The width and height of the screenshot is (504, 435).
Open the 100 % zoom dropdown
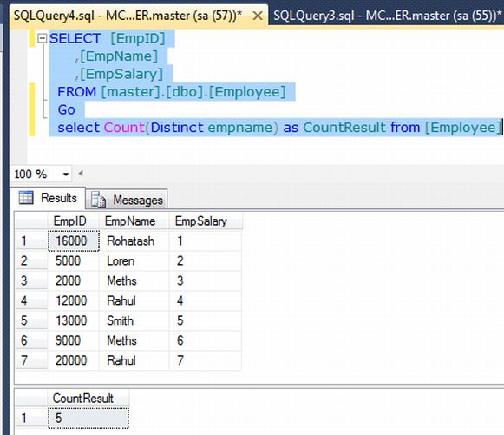click(66, 174)
